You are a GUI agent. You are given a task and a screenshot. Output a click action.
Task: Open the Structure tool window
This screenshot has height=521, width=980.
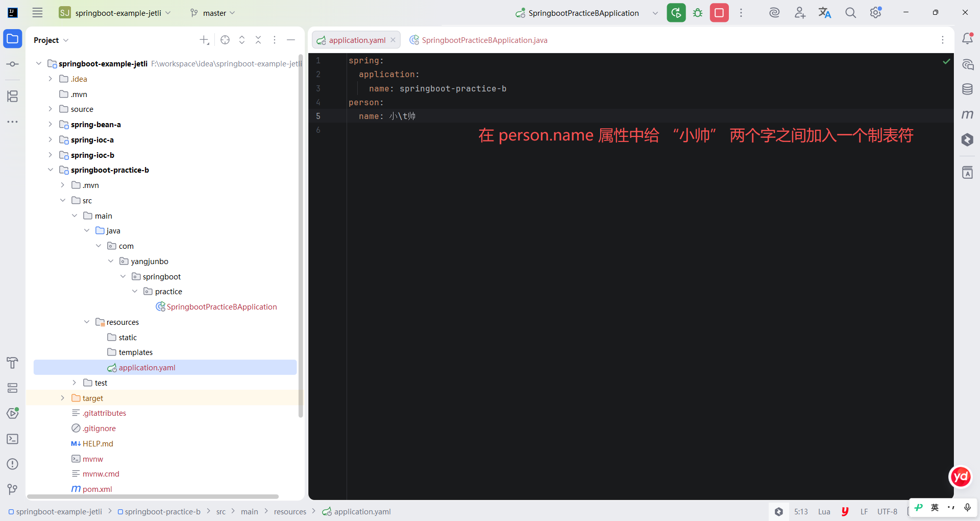pyautogui.click(x=13, y=96)
